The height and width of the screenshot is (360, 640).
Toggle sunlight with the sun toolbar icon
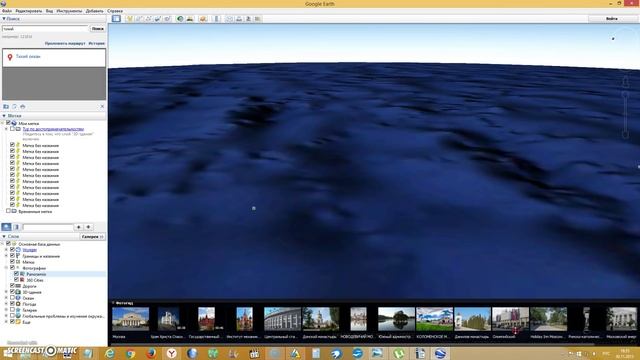[190, 19]
